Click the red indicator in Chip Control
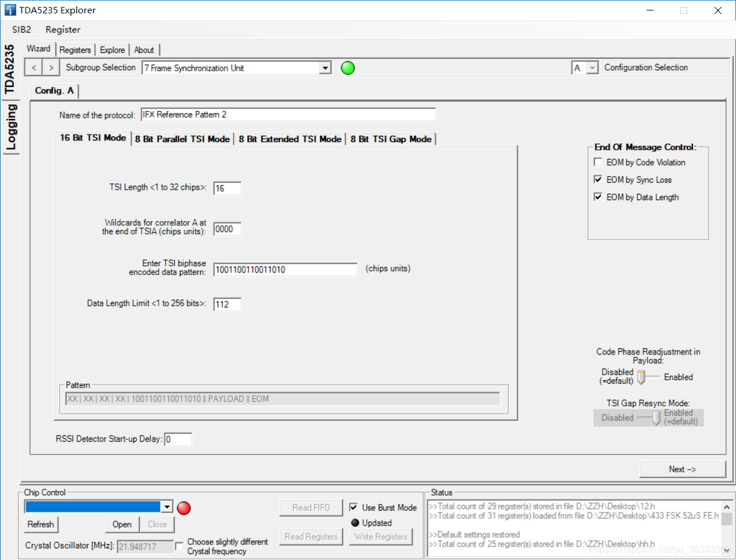This screenshot has width=736, height=560. (x=184, y=508)
